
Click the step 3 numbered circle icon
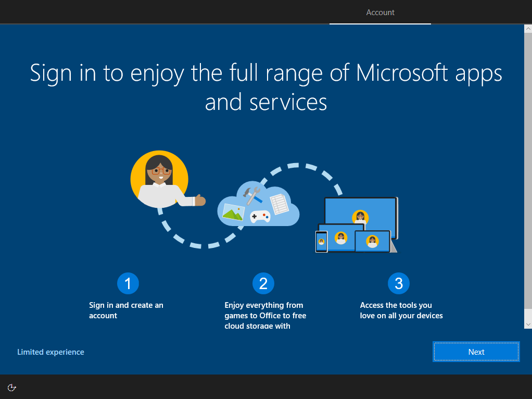click(399, 283)
